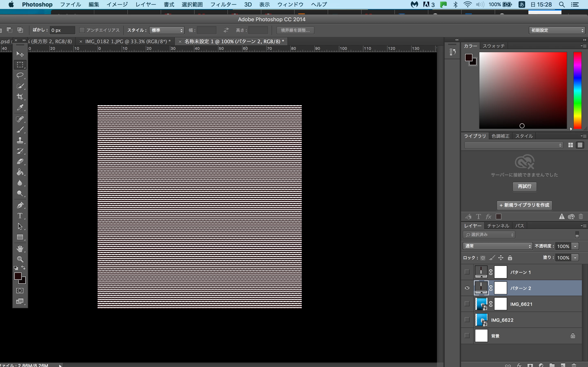588x367 pixels.
Task: Select the Eyedropper tool
Action: click(x=20, y=107)
